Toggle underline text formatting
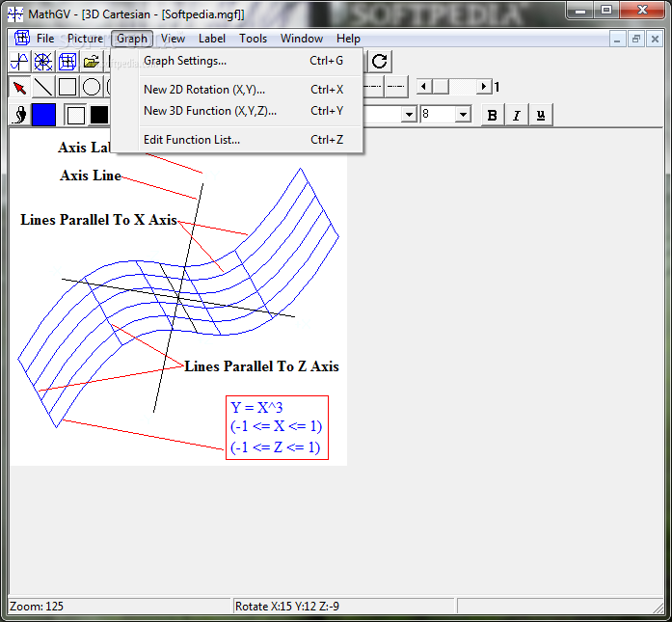 click(541, 115)
